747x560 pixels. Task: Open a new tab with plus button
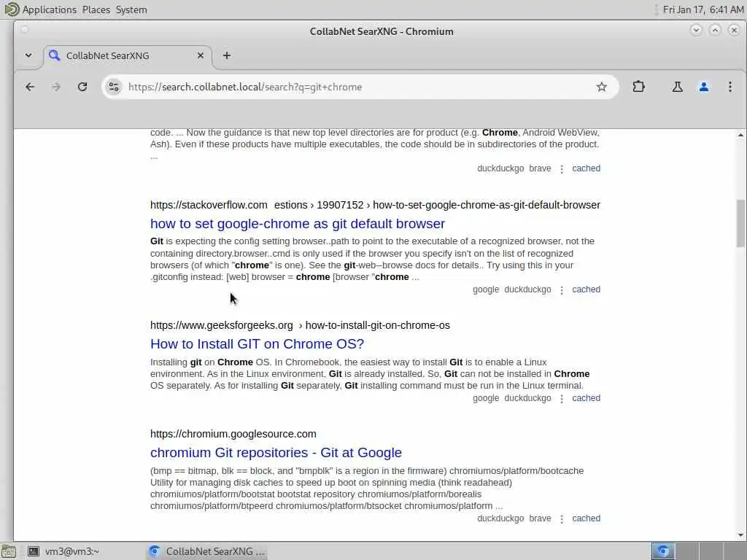point(227,55)
